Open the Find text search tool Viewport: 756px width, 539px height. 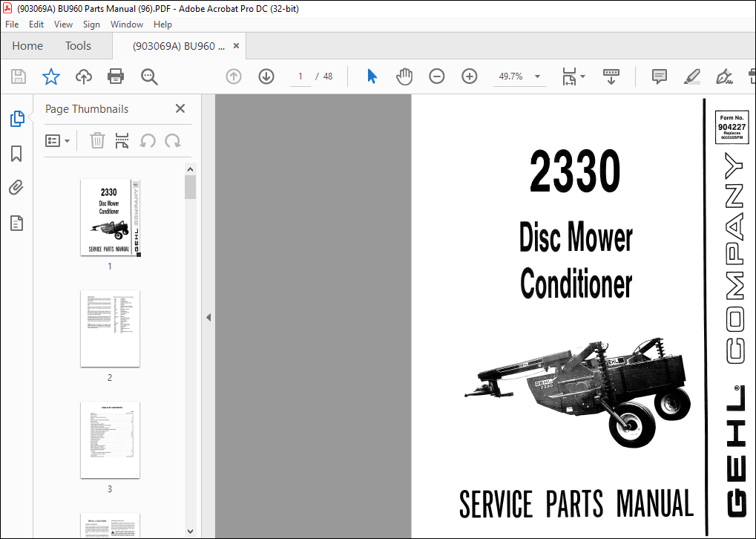click(x=149, y=76)
